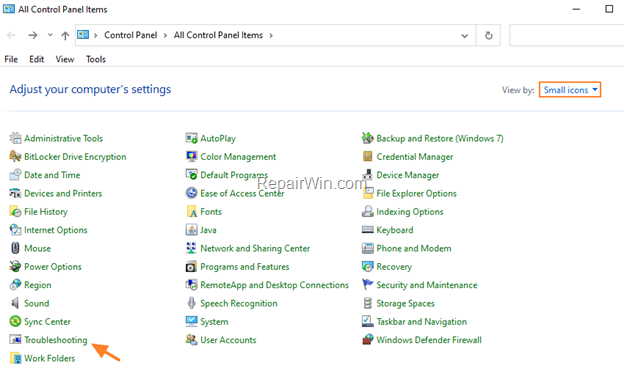Minimize the Control Panel window
Screen dimensions: 624x368
pyautogui.click(x=576, y=9)
